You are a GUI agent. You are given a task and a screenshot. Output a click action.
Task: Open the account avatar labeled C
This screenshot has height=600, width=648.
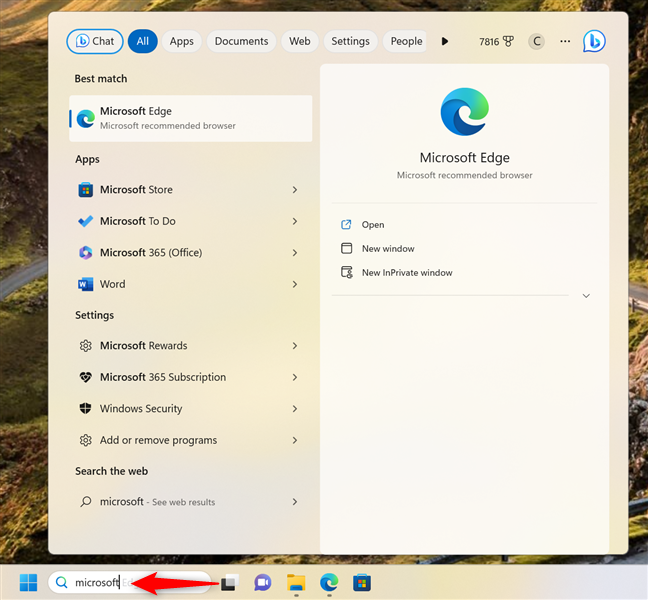(536, 41)
